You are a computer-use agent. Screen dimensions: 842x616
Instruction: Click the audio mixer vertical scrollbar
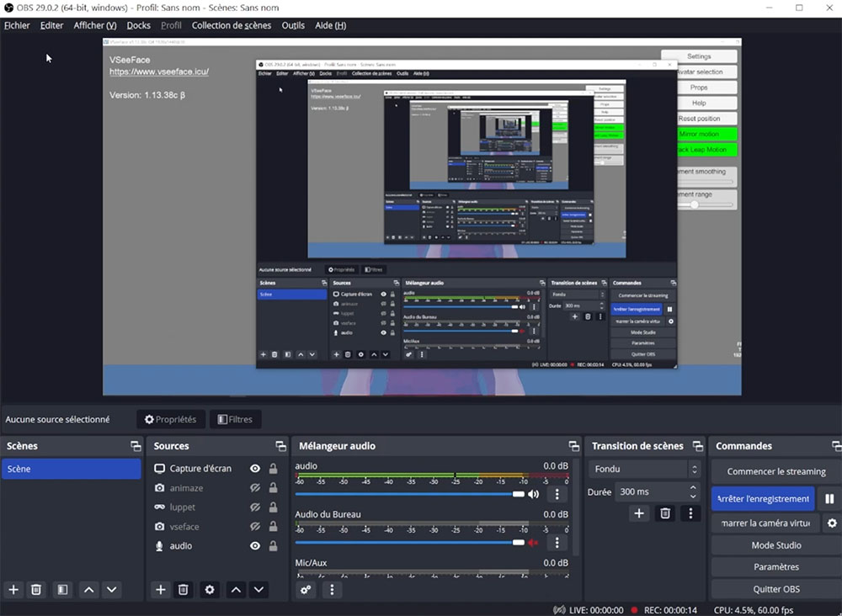click(x=576, y=507)
